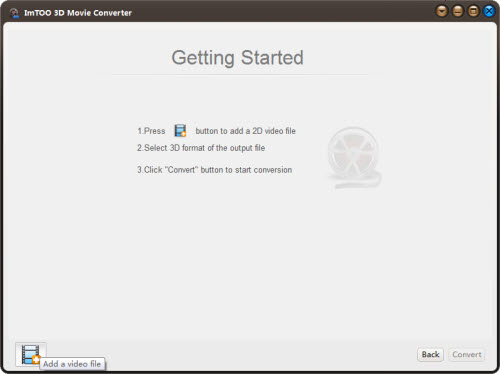This screenshot has height=374, width=500.
Task: Minimize the ImTOO 3D Movie Converter window
Action: (x=458, y=11)
